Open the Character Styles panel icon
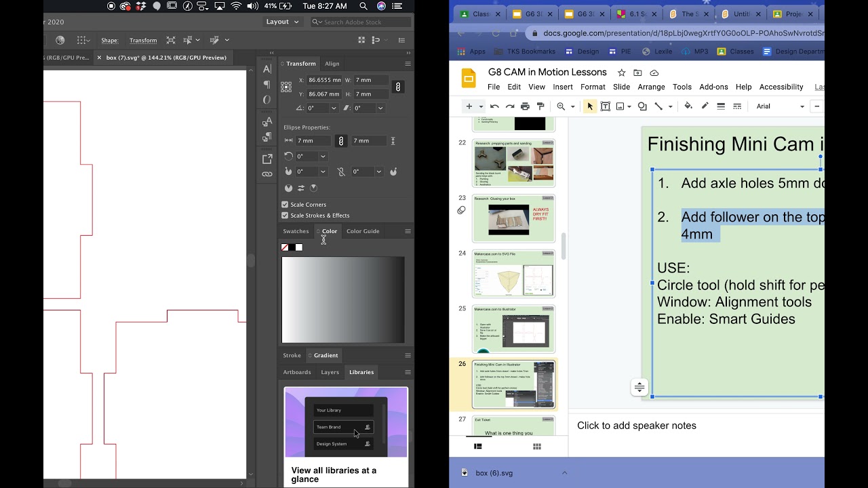This screenshot has height=488, width=868. coord(267,122)
